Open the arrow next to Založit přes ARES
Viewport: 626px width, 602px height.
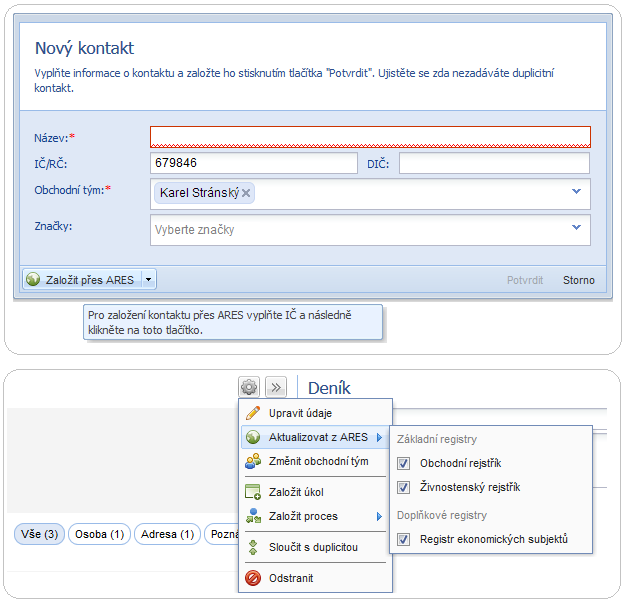[148, 280]
